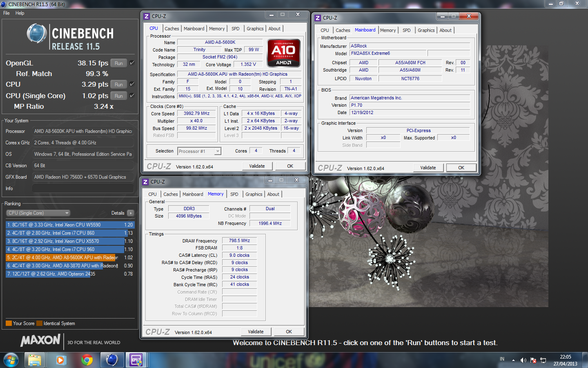
Task: Click the Show desktop strip
Action: point(586,360)
